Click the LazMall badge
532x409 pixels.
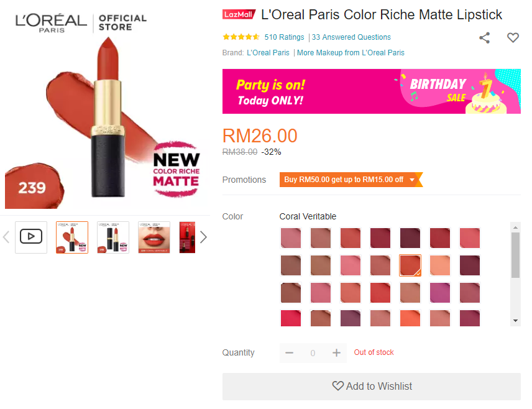pyautogui.click(x=239, y=15)
